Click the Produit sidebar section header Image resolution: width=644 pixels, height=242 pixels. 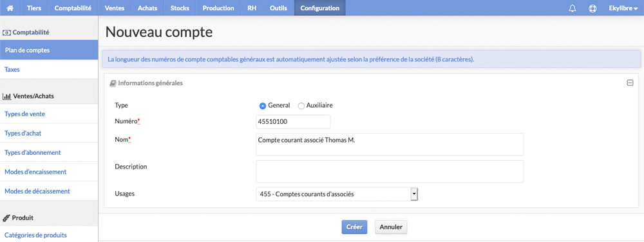(19, 217)
